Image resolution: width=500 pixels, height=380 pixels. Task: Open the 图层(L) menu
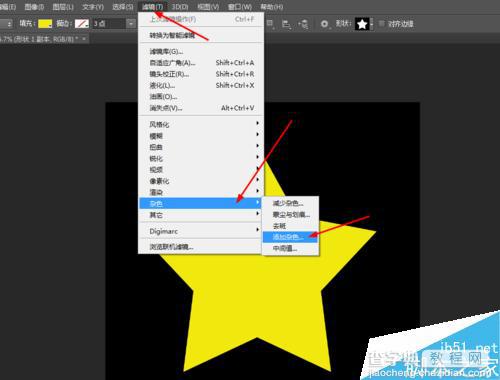tap(63, 7)
